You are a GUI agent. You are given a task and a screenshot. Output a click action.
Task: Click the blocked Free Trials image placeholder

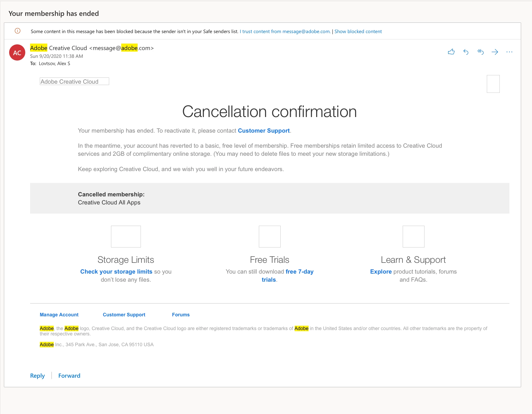coord(270,236)
